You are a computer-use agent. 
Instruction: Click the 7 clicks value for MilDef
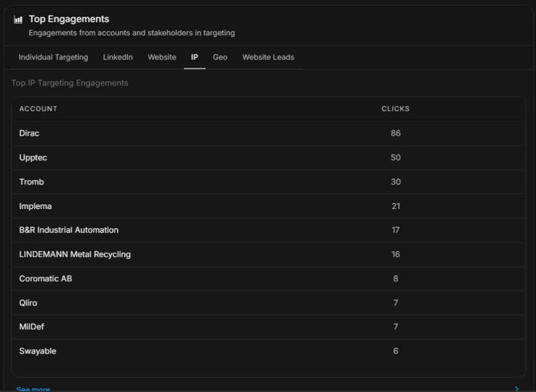(395, 327)
